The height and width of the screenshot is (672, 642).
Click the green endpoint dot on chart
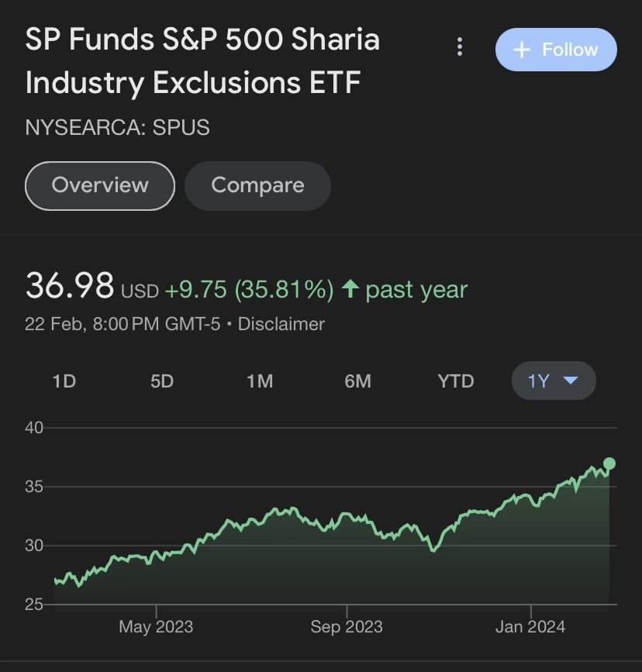point(609,464)
